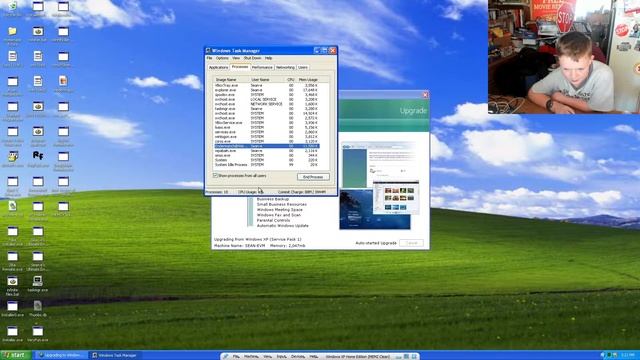This screenshot has width=640, height=360.
Task: Switch to Windows Task Manager taskbar button
Action: [115, 356]
